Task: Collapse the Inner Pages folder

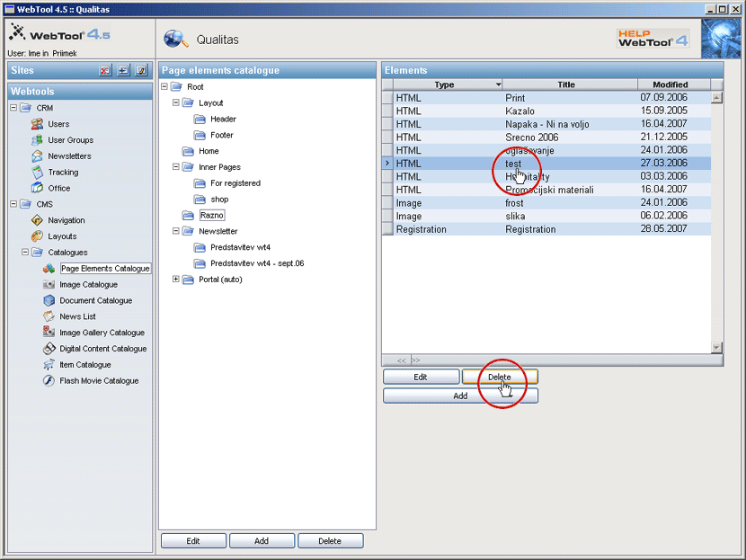Action: pos(176,167)
